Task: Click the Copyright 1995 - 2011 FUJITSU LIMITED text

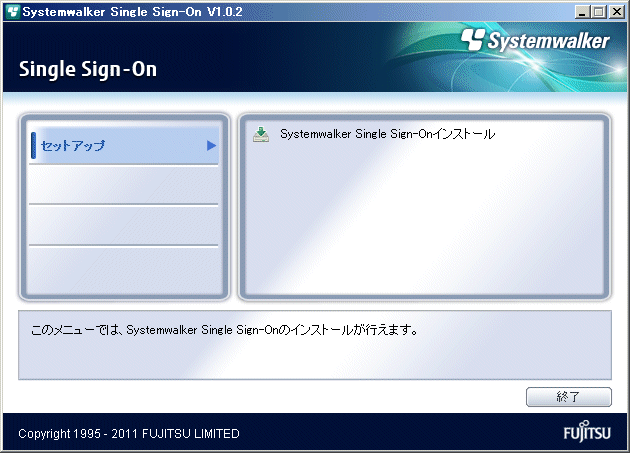Action: point(129,434)
